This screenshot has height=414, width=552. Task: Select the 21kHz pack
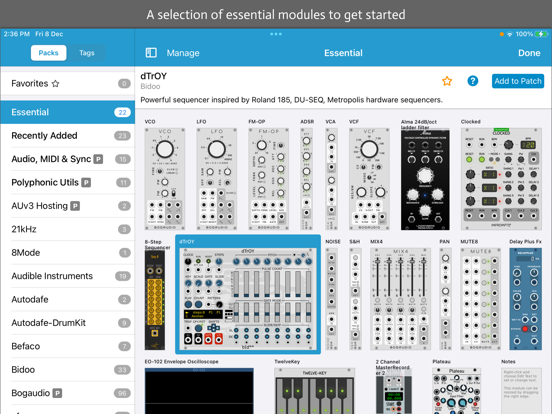(68, 229)
